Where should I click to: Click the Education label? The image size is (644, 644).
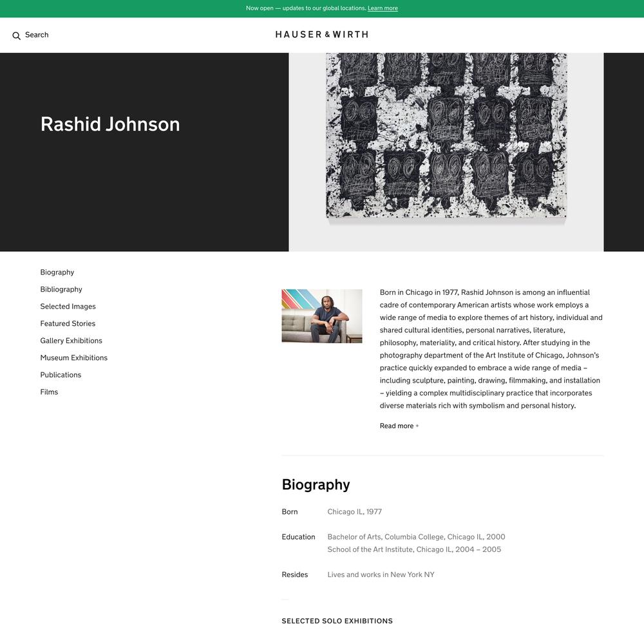[x=298, y=537]
